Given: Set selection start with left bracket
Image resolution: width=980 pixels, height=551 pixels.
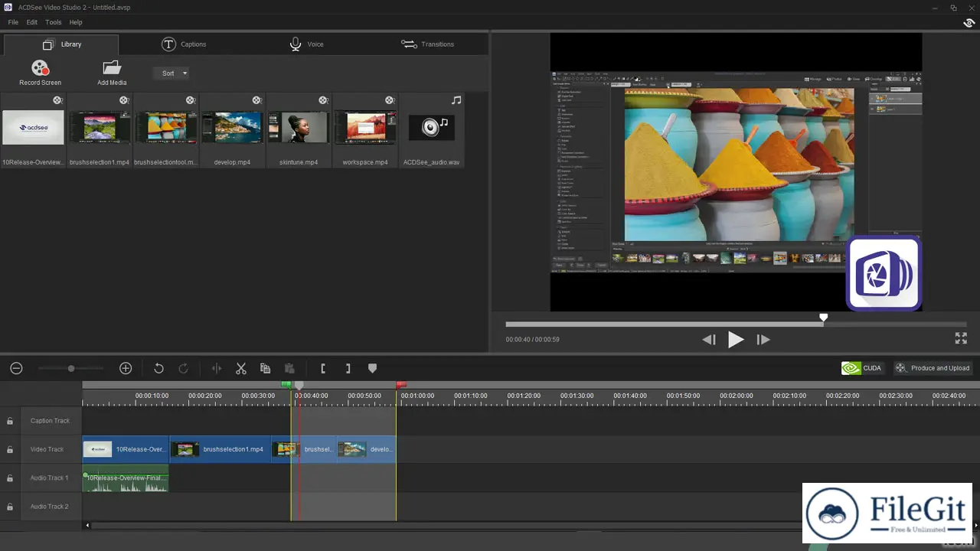Looking at the screenshot, I should coord(323,368).
